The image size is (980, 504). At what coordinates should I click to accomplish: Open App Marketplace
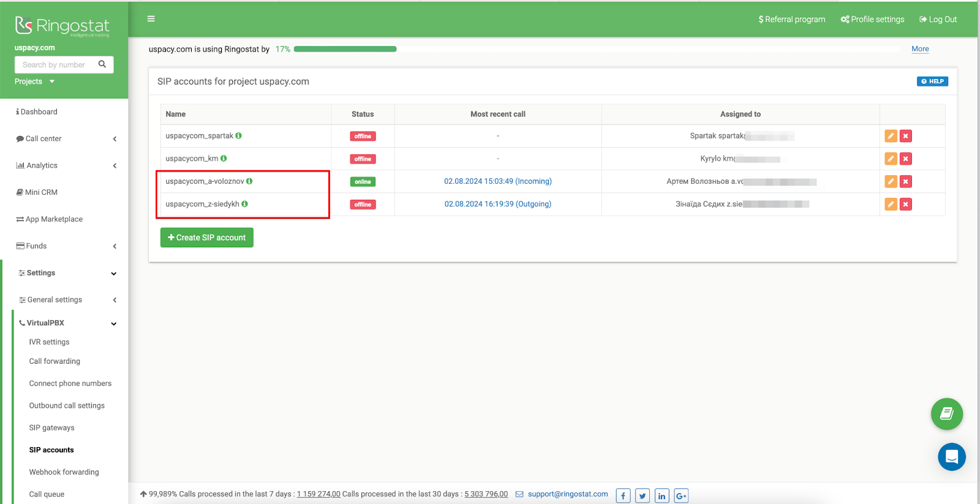49,219
